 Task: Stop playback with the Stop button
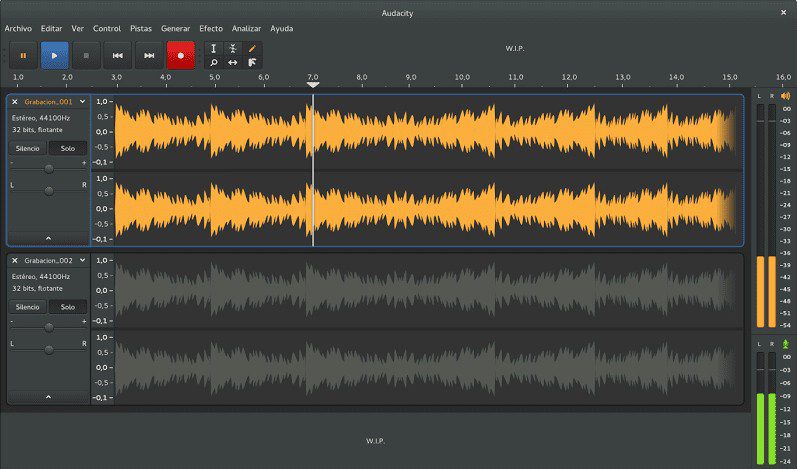tap(86, 55)
